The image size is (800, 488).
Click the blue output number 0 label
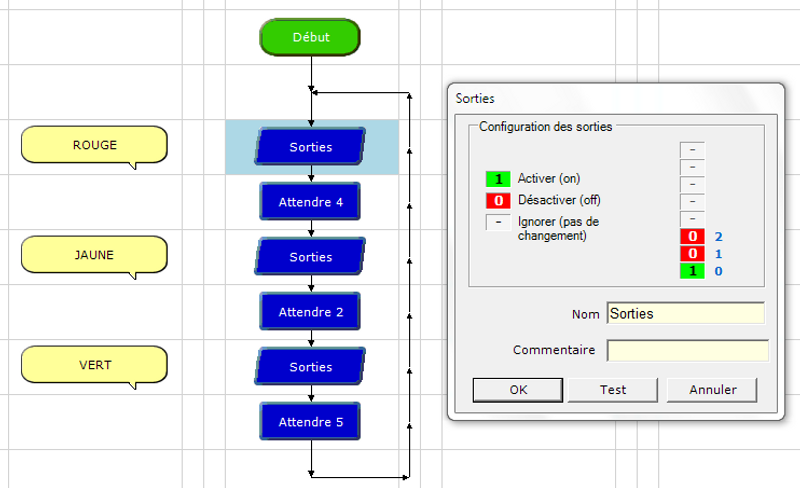718,272
